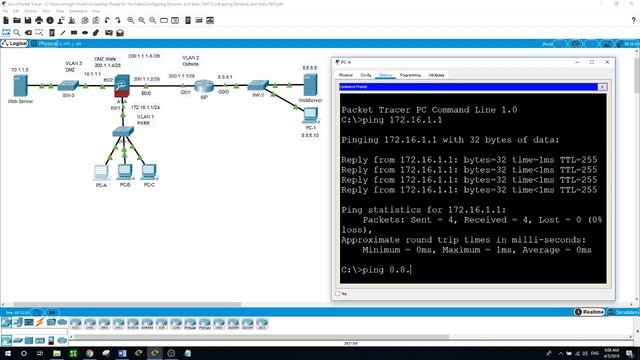Open a file with the folder icon
Screen dimensions: 640x360
[x=17, y=20]
